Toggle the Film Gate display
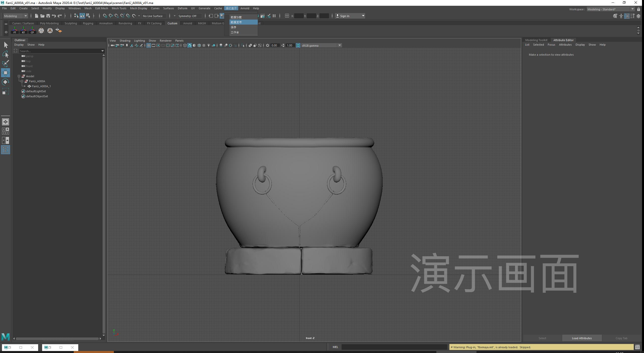 click(x=153, y=45)
